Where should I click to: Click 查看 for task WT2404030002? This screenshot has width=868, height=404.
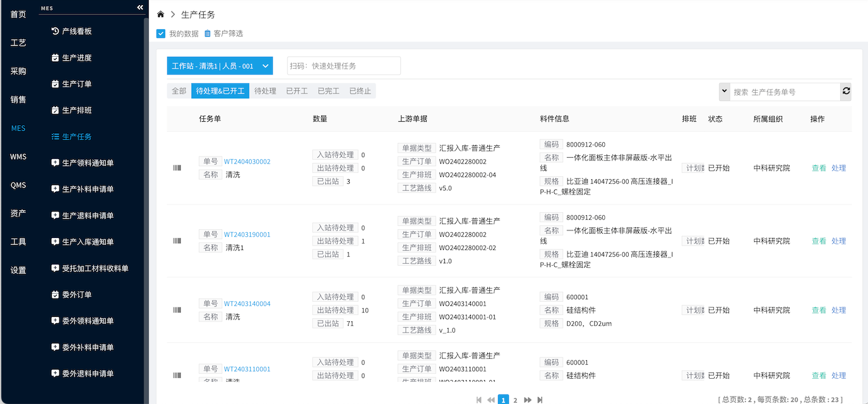coord(819,168)
